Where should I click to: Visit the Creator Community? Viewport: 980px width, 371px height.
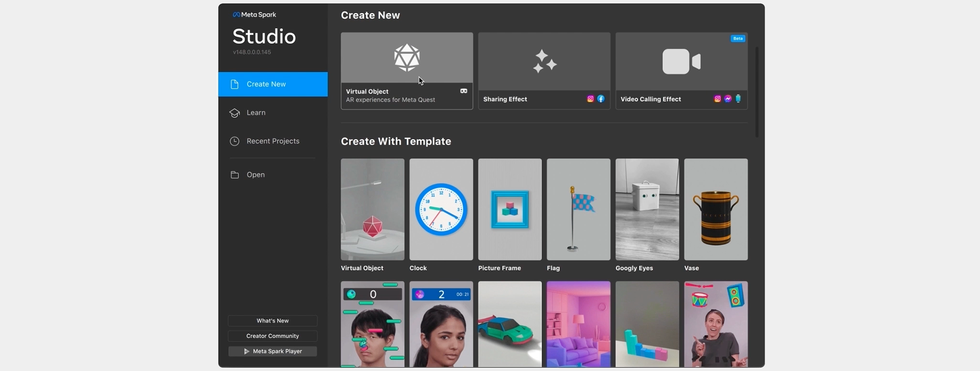(273, 336)
